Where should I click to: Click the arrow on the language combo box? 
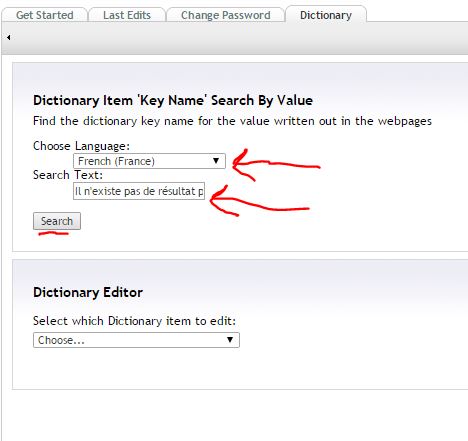click(x=216, y=161)
